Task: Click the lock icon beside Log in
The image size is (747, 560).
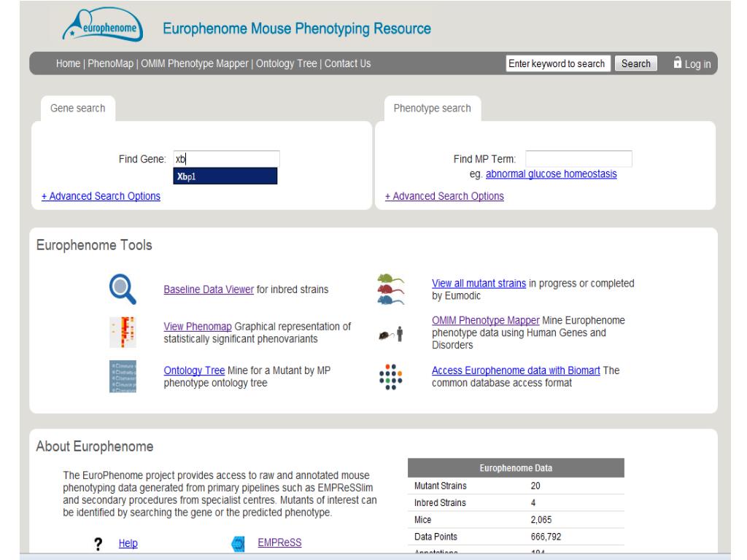Action: point(678,63)
